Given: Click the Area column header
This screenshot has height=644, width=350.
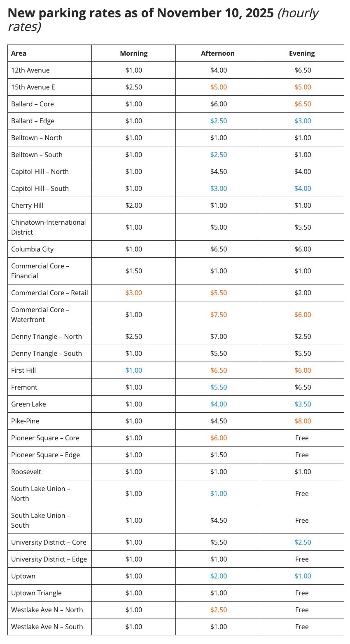Looking at the screenshot, I should click(x=19, y=53).
